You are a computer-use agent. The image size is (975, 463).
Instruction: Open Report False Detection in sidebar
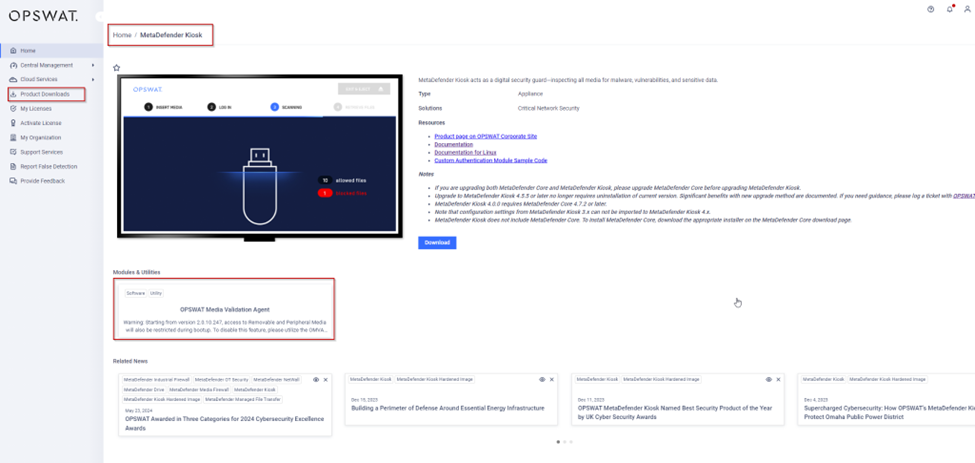tap(51, 167)
